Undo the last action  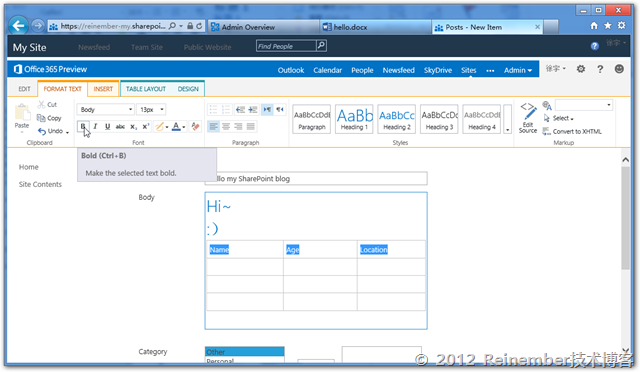(50, 131)
